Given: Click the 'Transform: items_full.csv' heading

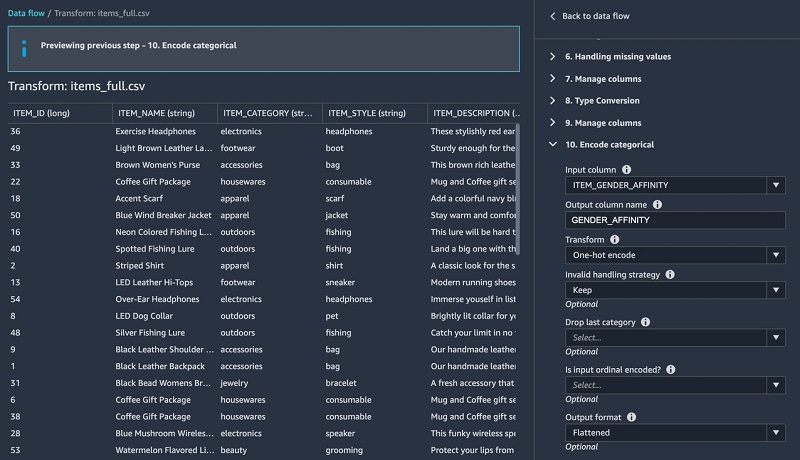Looking at the screenshot, I should (x=77, y=86).
